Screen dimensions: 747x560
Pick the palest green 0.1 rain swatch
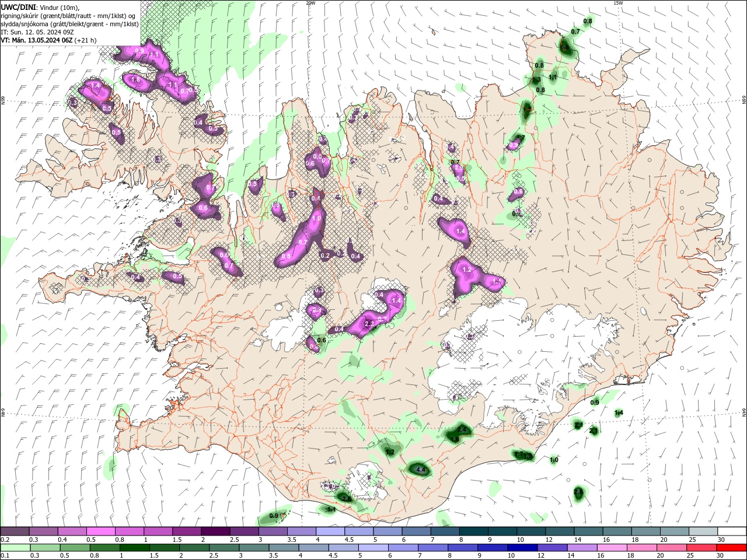tap(15, 548)
